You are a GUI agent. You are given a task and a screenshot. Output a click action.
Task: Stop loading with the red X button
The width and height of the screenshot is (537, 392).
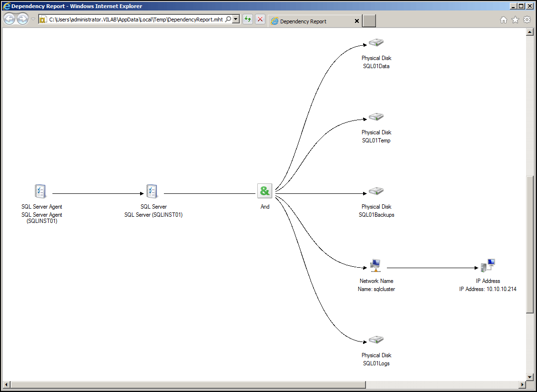[260, 19]
